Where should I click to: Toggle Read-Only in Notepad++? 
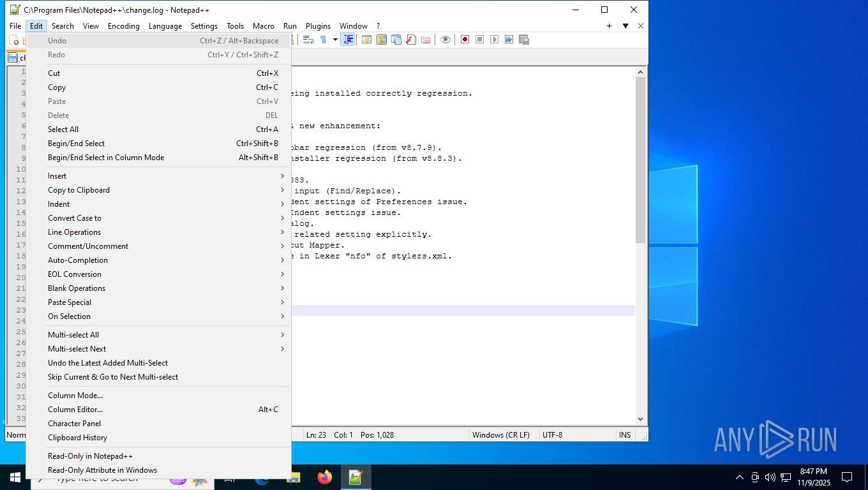(x=159, y=456)
